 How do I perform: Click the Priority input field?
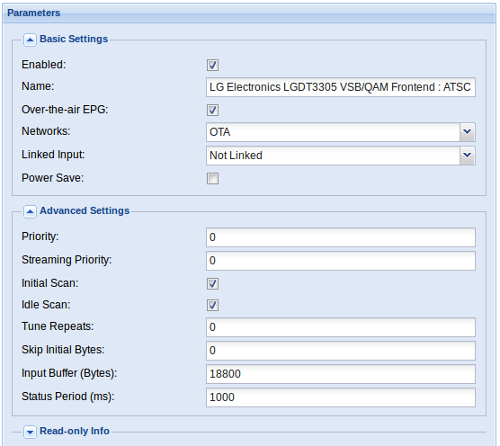click(x=341, y=237)
